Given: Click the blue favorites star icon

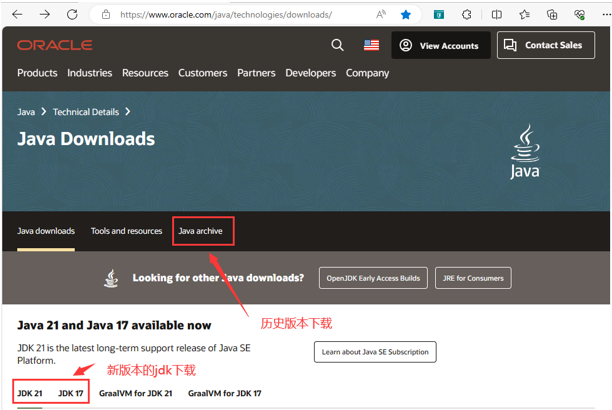Looking at the screenshot, I should (x=406, y=15).
